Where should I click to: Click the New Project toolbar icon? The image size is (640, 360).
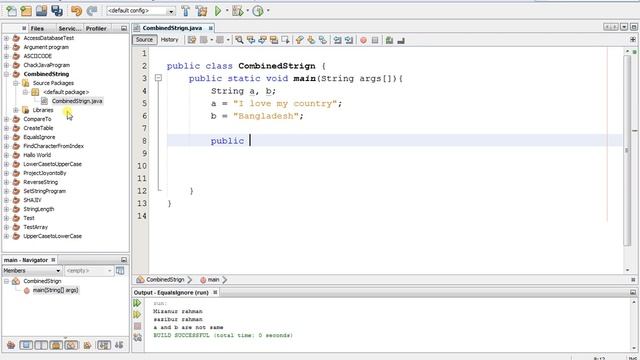[x=26, y=11]
